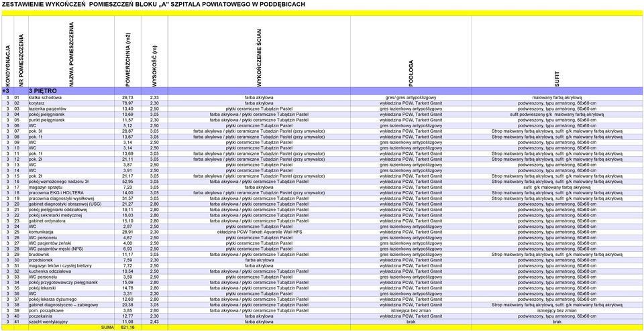Select the area value '29,73' for klatka schodowa
The image size is (644, 331).
click(x=127, y=98)
